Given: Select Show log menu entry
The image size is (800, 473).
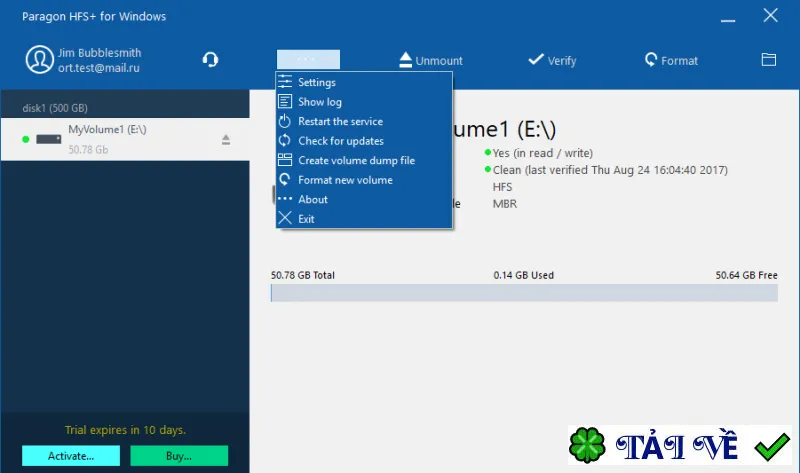Looking at the screenshot, I should point(364,102).
